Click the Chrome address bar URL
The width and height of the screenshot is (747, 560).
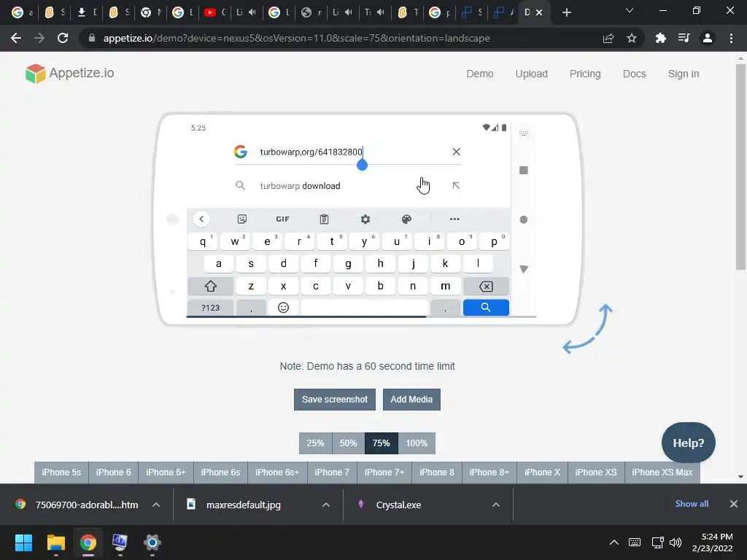(x=296, y=38)
